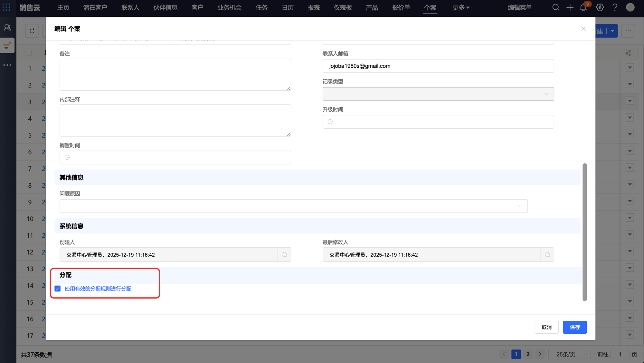644x363 pixels.
Task: Click the dialog vertical scrollbar
Action: click(x=584, y=232)
